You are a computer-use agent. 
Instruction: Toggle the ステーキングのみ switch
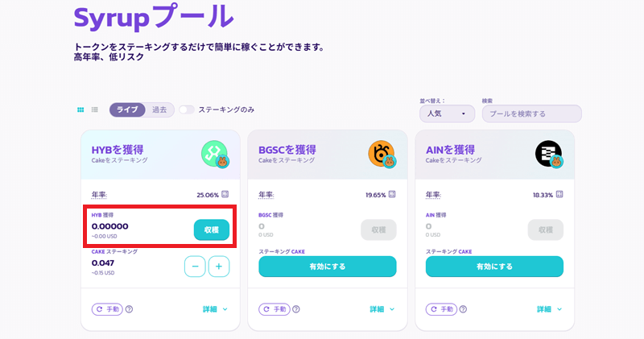coord(187,110)
